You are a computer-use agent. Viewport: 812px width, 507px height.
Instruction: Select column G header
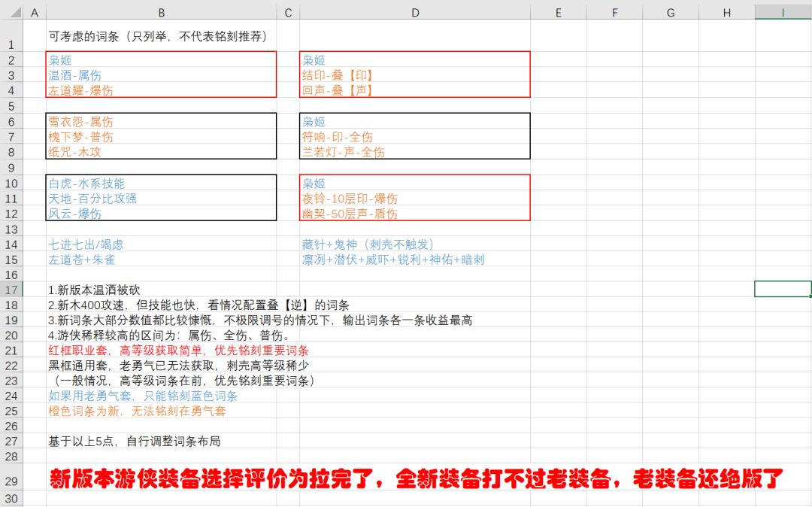coord(671,13)
